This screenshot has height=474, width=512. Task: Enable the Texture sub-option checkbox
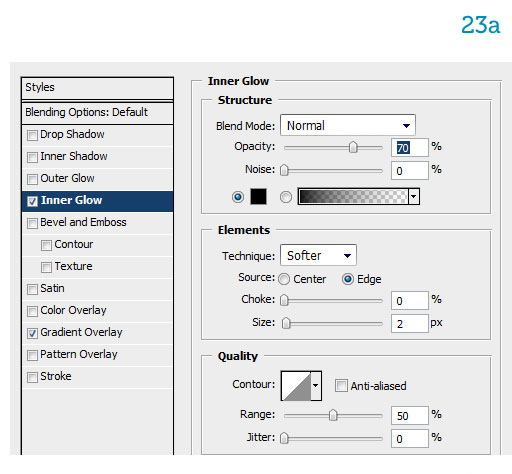pyautogui.click(x=46, y=267)
